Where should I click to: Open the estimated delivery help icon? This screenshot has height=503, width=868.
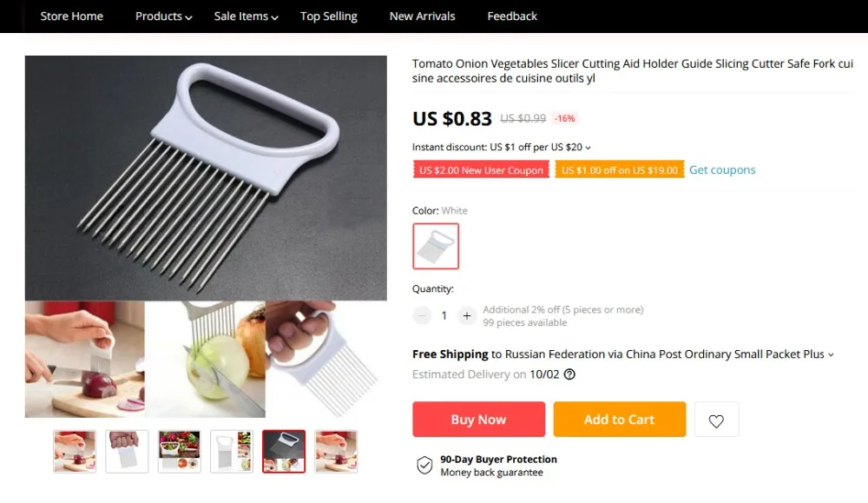tap(569, 374)
